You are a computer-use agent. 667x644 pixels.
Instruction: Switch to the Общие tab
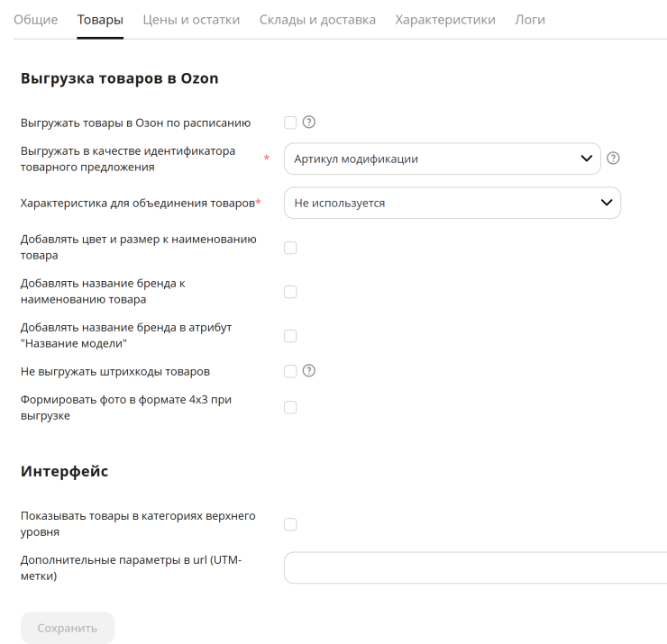[x=36, y=20]
